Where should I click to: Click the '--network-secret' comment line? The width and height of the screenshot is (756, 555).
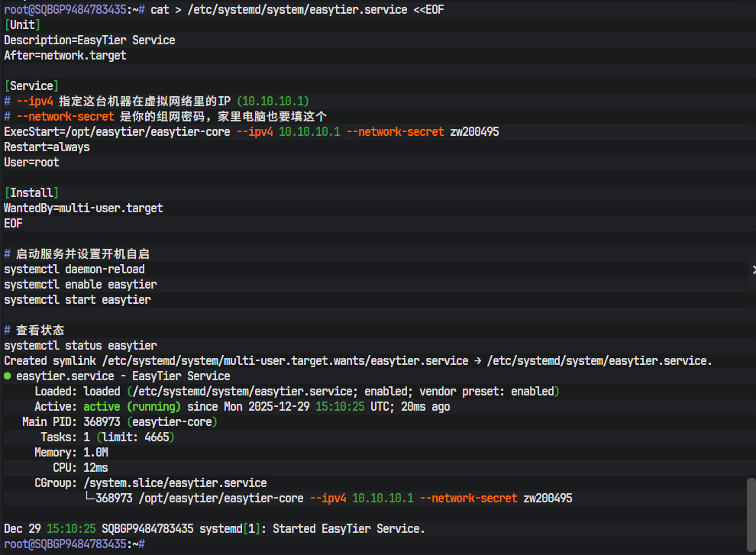(166, 116)
